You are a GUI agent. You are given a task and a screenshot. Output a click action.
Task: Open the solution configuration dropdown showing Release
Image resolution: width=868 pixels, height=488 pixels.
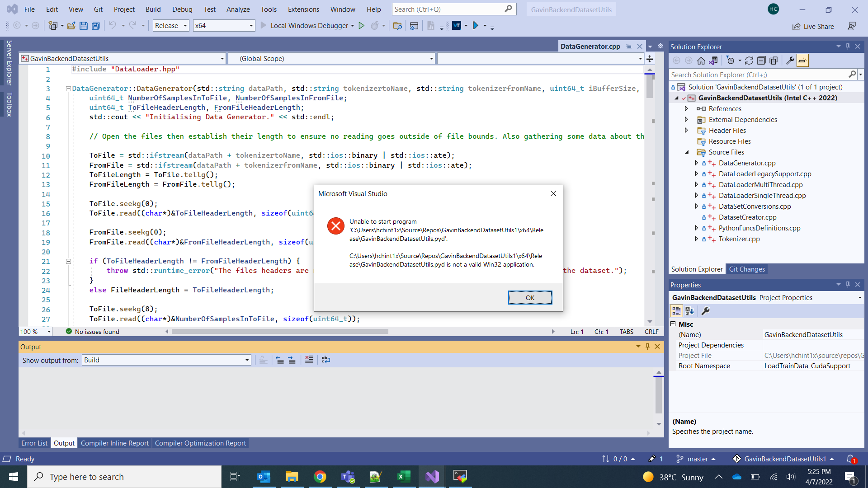click(170, 26)
